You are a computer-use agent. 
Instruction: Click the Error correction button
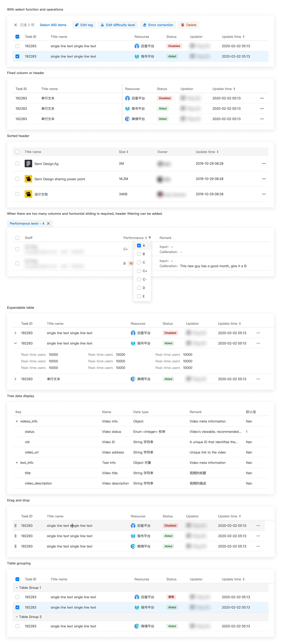(158, 25)
